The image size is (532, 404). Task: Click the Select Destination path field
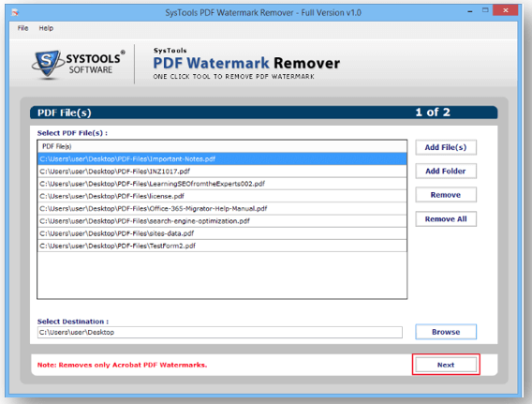pos(220,333)
